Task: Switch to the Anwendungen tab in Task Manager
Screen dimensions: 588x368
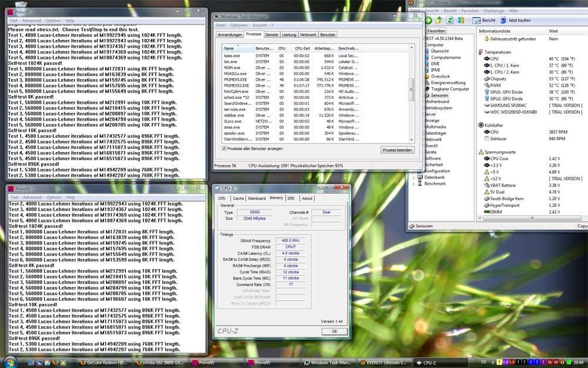Action: [230, 35]
